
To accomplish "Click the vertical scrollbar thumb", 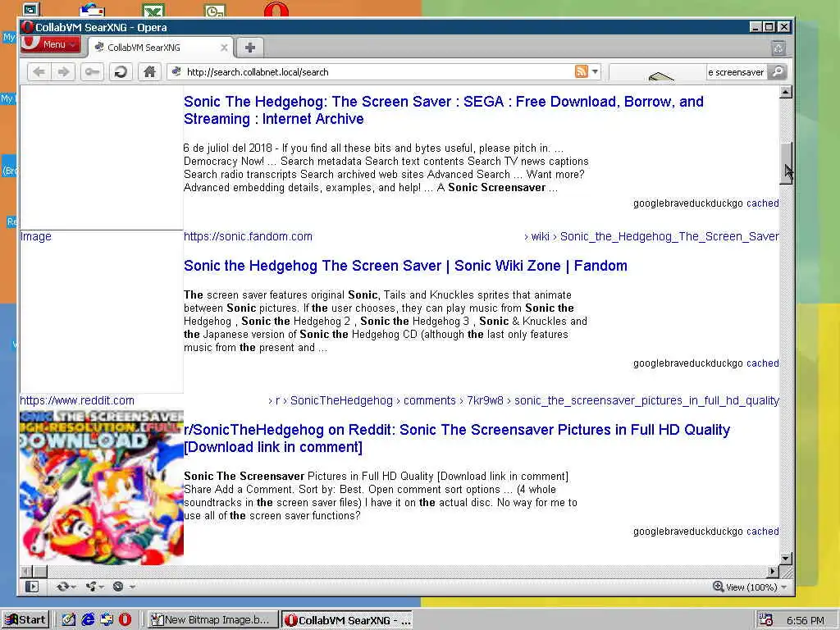I will 785,163.
